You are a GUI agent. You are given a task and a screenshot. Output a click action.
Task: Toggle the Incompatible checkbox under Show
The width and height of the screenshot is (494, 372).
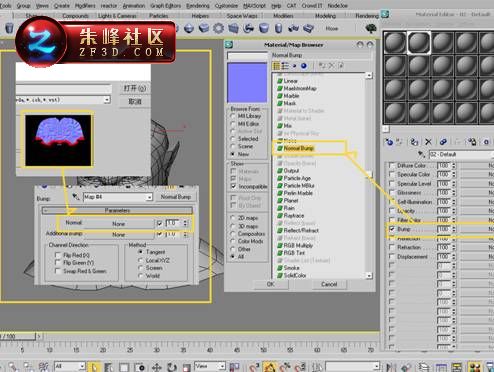coord(234,186)
